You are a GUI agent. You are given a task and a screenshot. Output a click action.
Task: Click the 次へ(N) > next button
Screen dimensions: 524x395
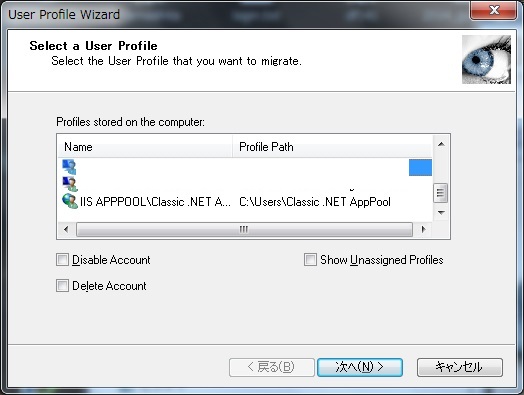360,367
